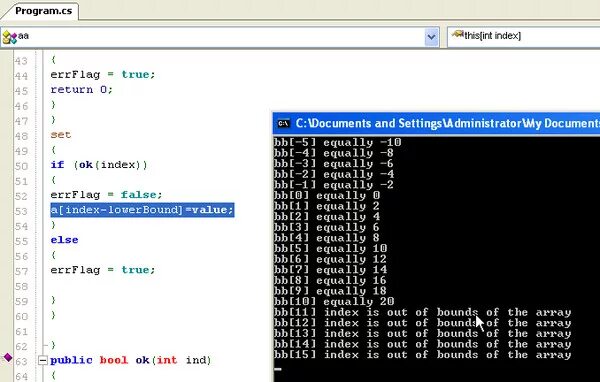Viewport: 600px width, 382px height.
Task: Click the bookmark marker beside line 63
Action: [x=8, y=358]
